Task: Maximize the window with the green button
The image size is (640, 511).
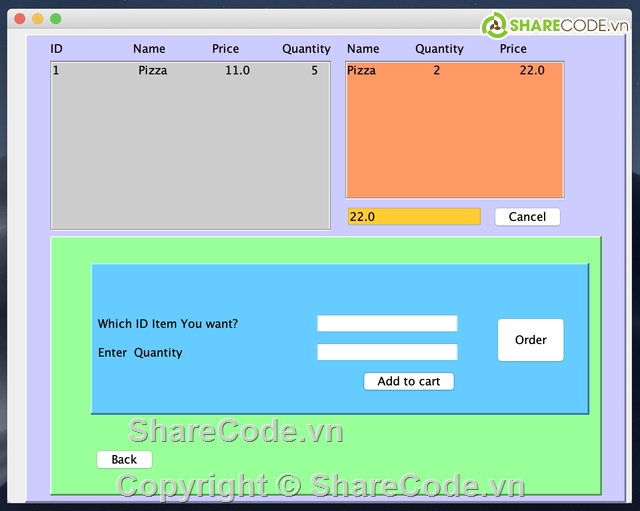Action: [56, 19]
